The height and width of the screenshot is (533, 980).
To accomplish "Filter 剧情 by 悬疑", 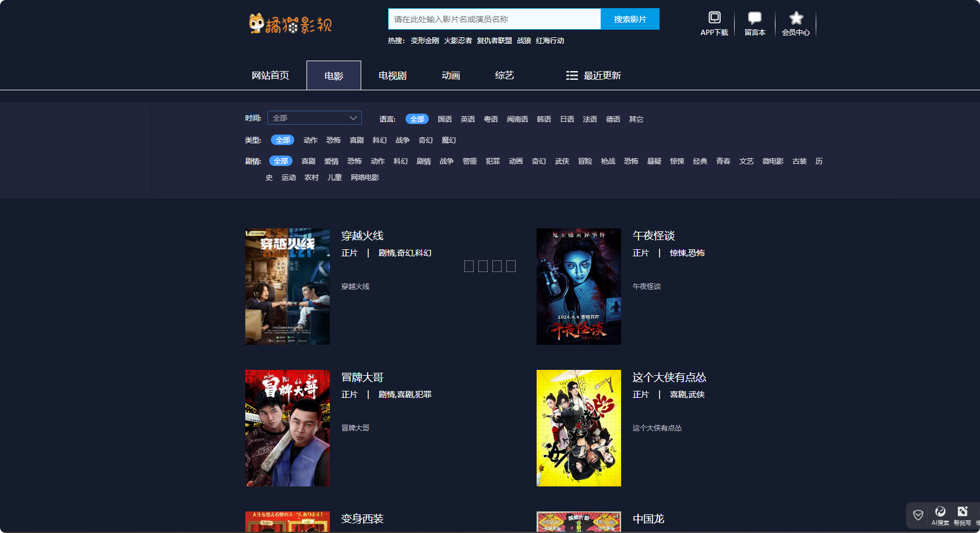I will (x=654, y=161).
